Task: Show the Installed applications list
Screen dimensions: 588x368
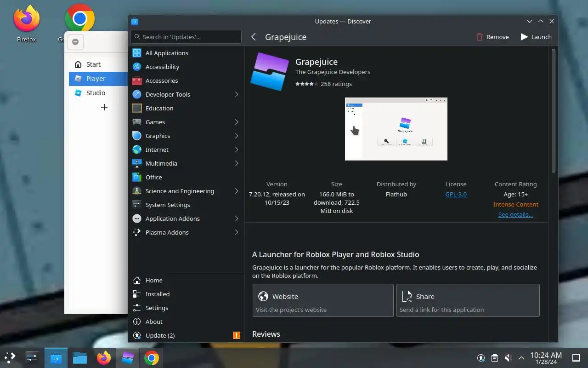Action: (x=186, y=294)
